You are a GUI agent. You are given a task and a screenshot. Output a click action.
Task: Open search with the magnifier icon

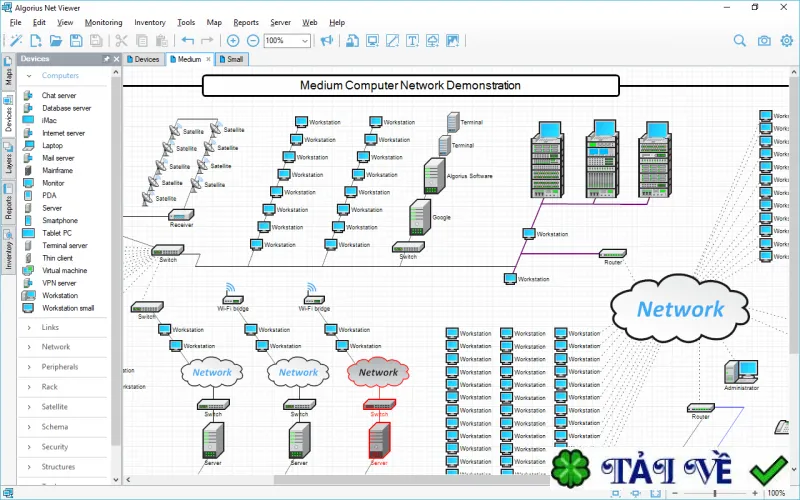click(x=739, y=41)
